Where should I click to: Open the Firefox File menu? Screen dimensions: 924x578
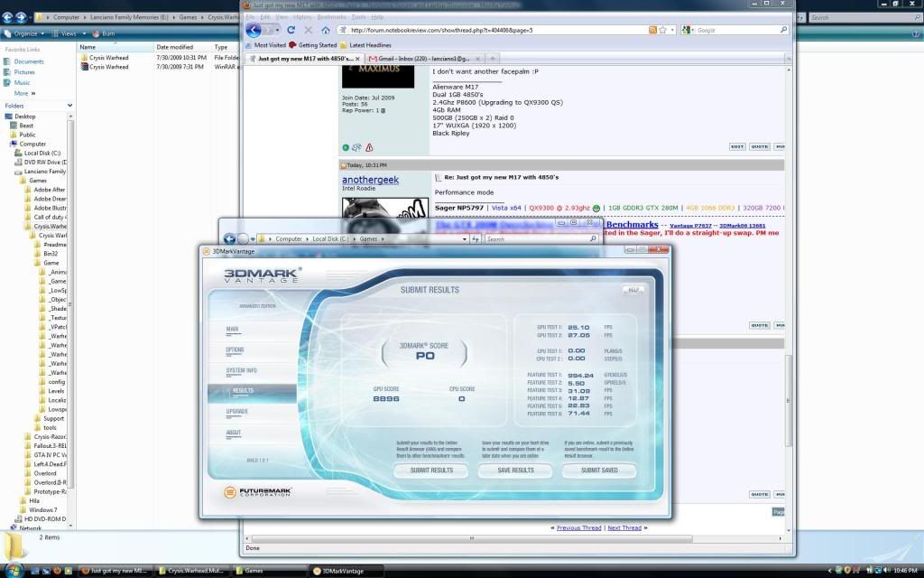(x=251, y=17)
